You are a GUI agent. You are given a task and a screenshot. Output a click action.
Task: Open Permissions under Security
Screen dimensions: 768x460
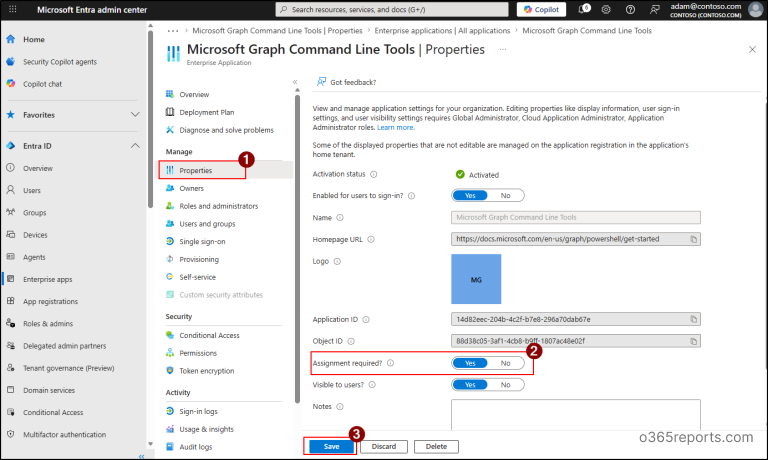[198, 353]
